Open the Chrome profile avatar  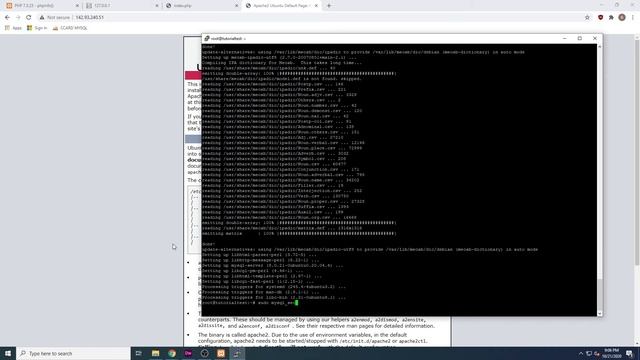point(622,18)
